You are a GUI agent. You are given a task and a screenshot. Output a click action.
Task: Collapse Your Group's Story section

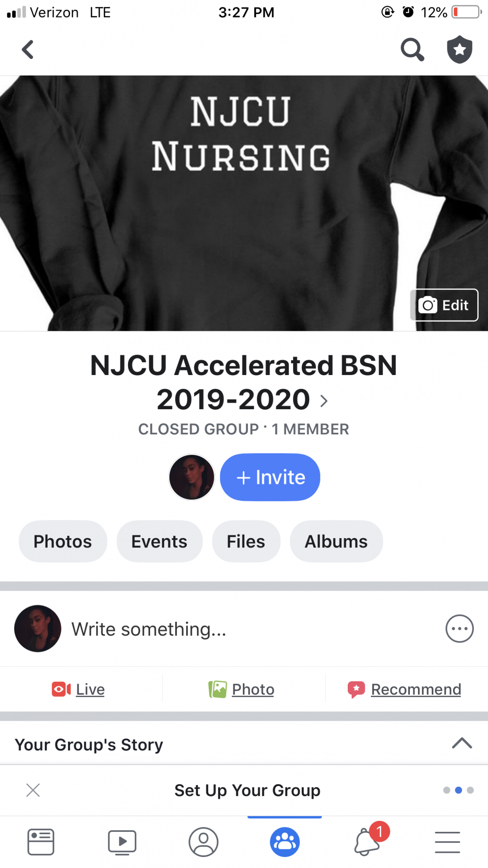click(x=462, y=743)
